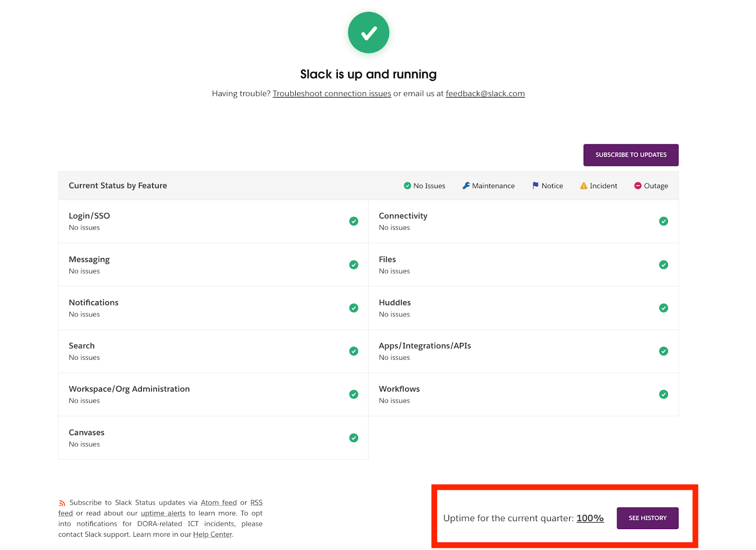
Task: Click the No Issues legend label
Action: coord(429,186)
